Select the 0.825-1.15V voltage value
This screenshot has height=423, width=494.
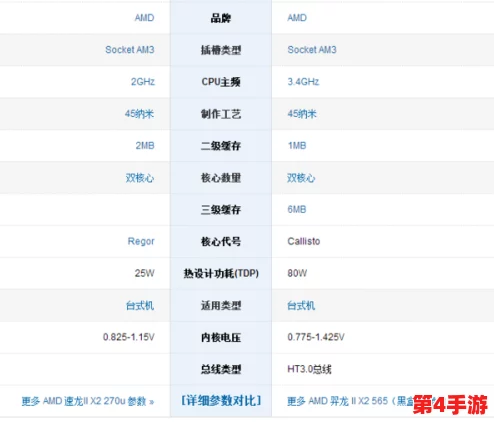pos(129,337)
